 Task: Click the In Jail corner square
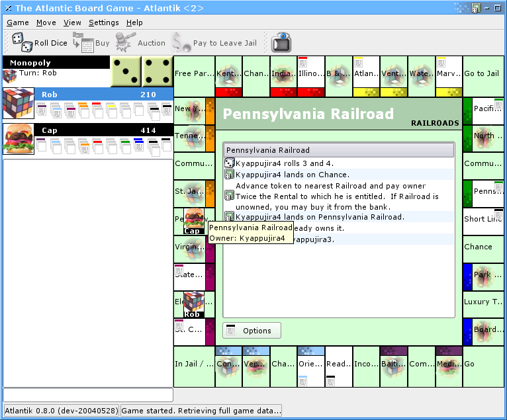tap(195, 366)
